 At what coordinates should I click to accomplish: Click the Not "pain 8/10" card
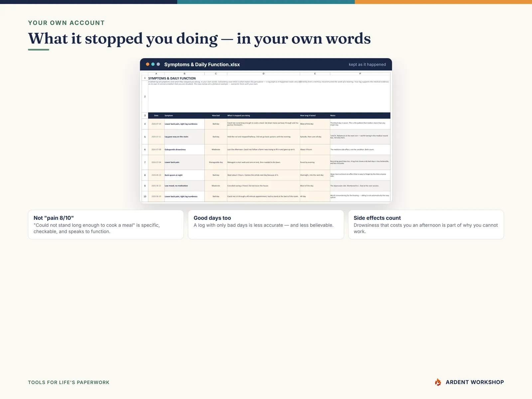[106, 224]
